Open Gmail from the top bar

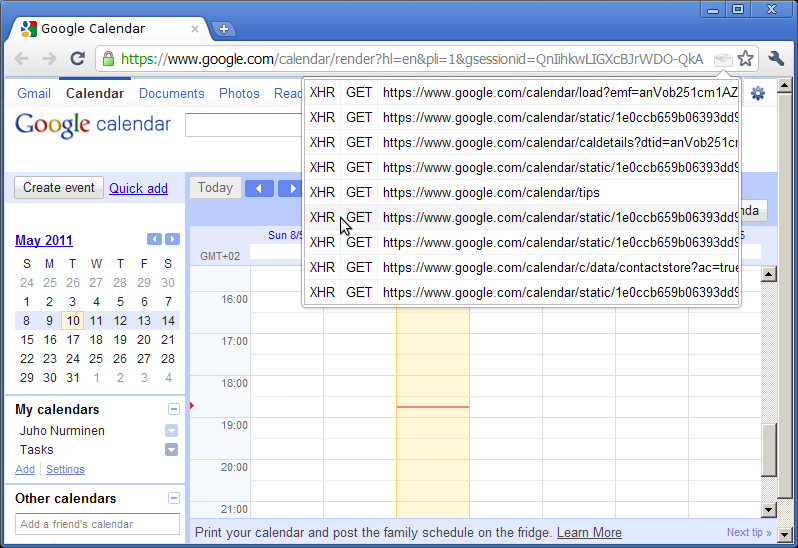34,94
